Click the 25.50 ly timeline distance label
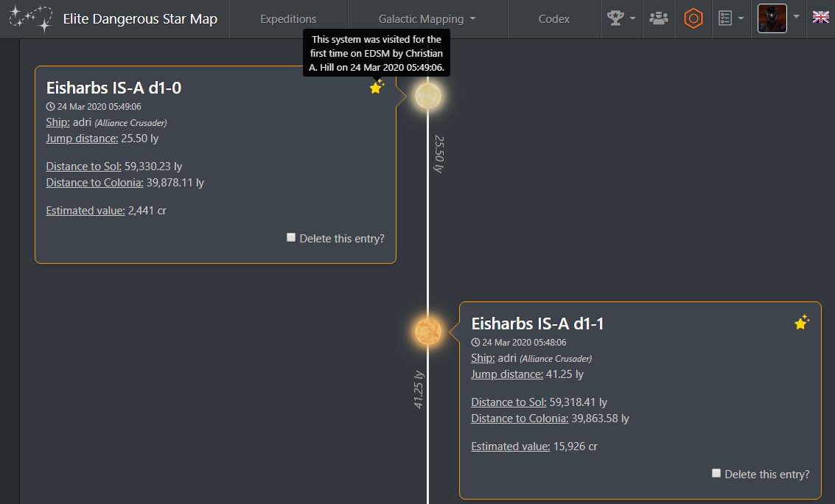This screenshot has height=504, width=835. click(x=439, y=154)
